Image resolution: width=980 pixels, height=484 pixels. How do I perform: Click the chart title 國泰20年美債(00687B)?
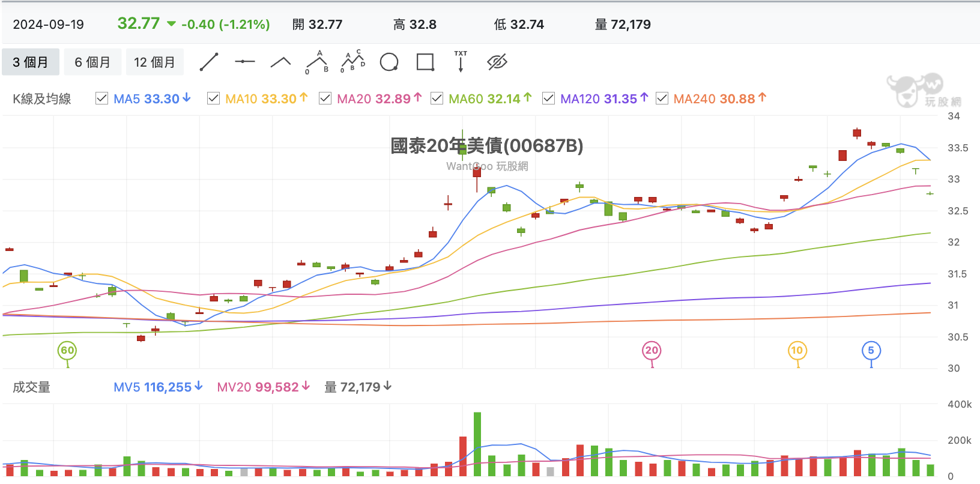coord(487,145)
